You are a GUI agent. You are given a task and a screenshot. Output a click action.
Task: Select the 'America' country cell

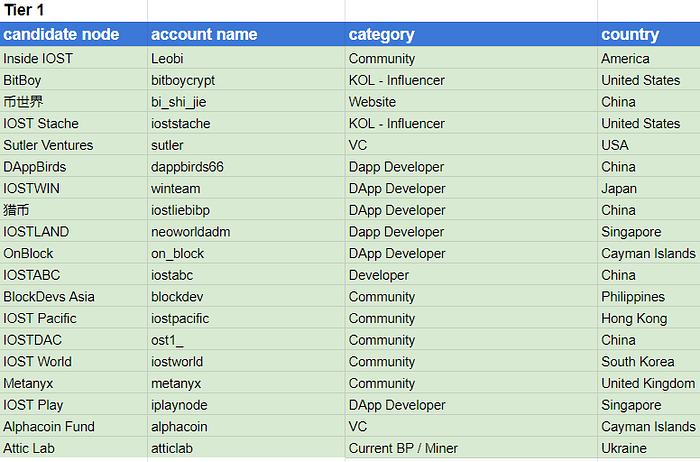tap(649, 58)
